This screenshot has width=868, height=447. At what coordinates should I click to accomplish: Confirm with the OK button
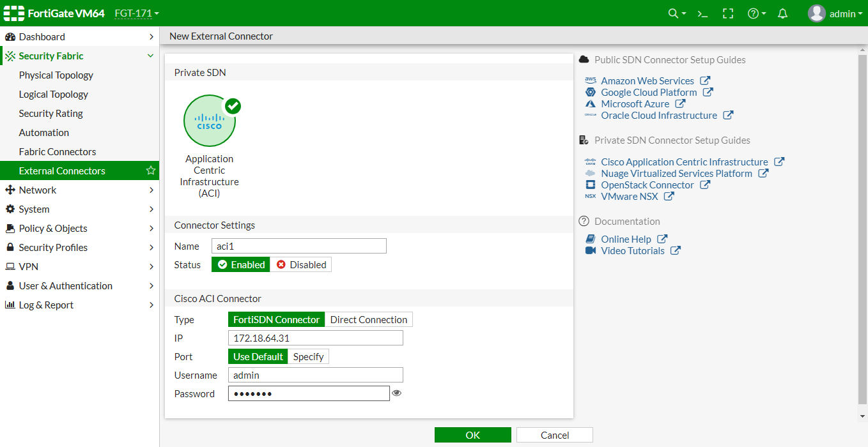point(472,434)
